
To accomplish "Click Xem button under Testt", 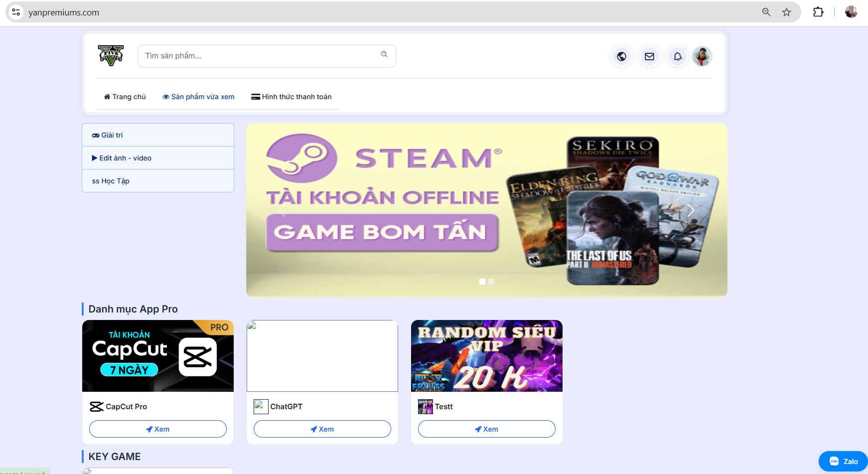I will point(487,429).
